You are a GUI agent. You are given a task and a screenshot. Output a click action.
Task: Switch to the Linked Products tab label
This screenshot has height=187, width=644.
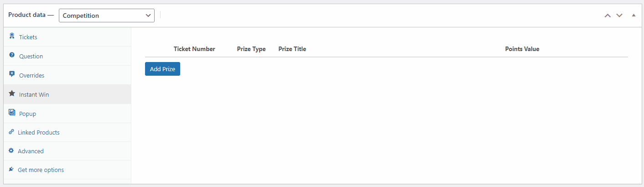tap(39, 132)
